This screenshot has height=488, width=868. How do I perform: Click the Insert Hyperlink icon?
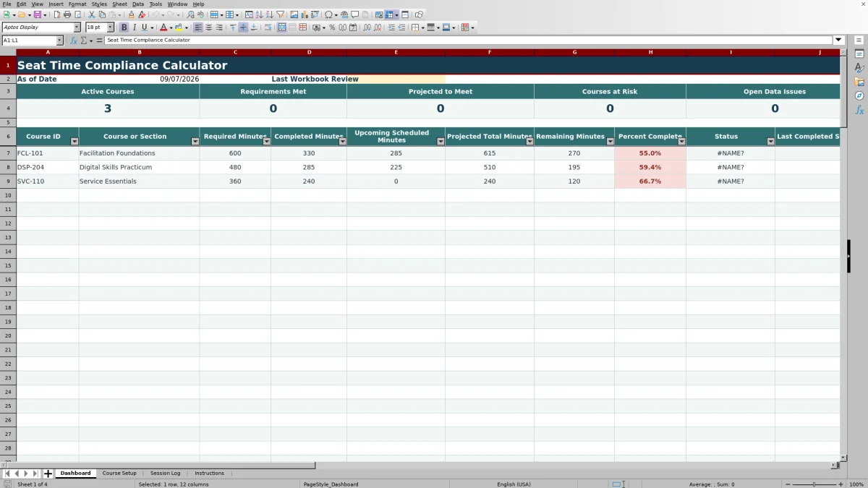click(x=344, y=14)
